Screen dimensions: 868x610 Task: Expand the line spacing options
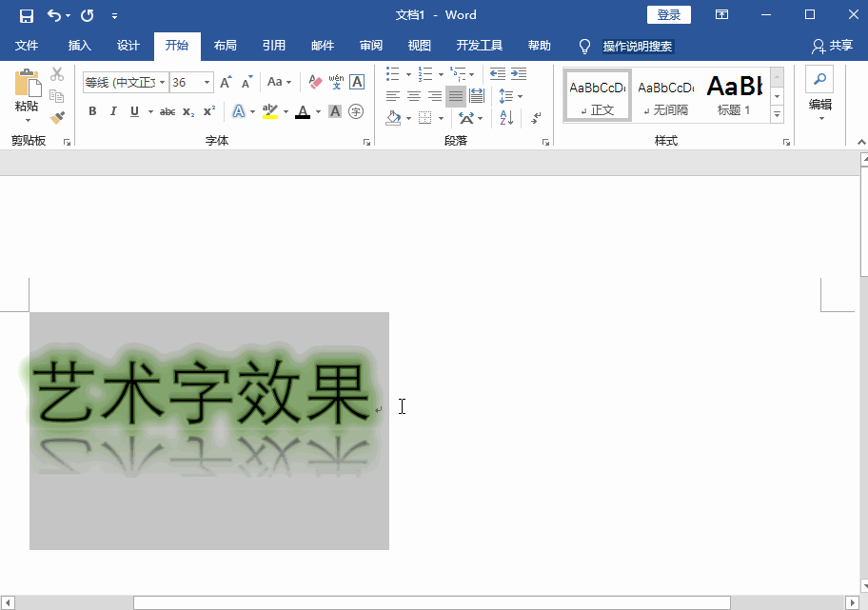click(x=520, y=95)
